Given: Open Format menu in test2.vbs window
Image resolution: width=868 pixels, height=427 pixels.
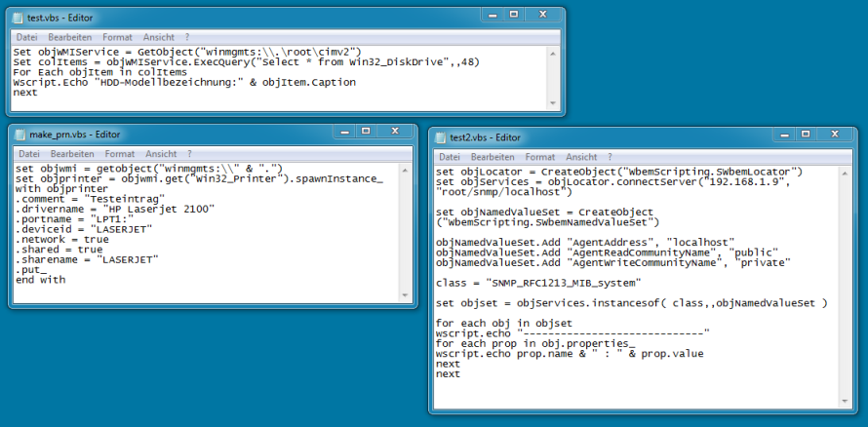Looking at the screenshot, I should click(x=540, y=157).
